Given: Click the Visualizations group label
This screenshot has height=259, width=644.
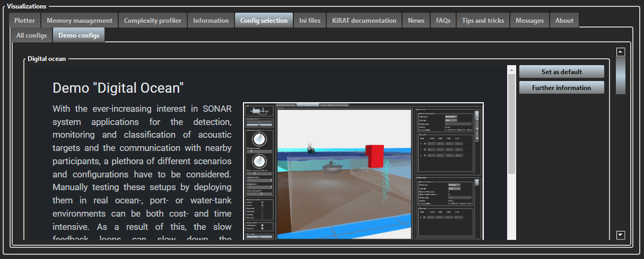Looking at the screenshot, I should tap(27, 6).
